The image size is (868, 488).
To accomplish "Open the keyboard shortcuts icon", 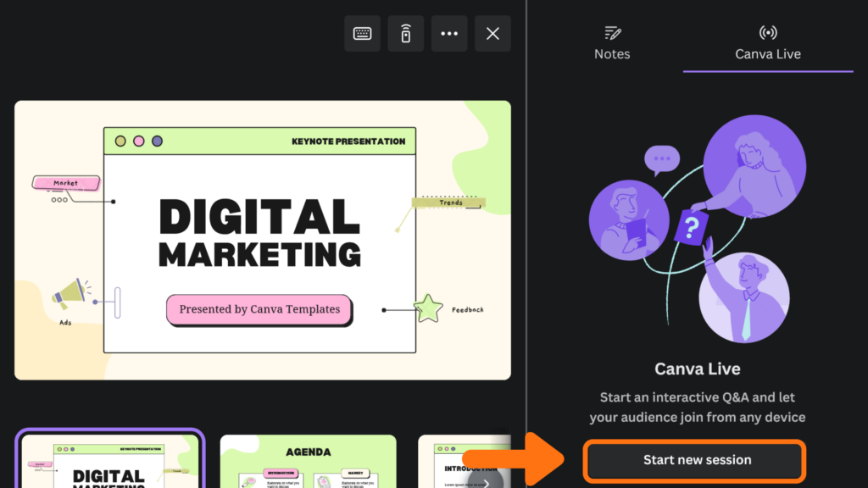I will [362, 34].
